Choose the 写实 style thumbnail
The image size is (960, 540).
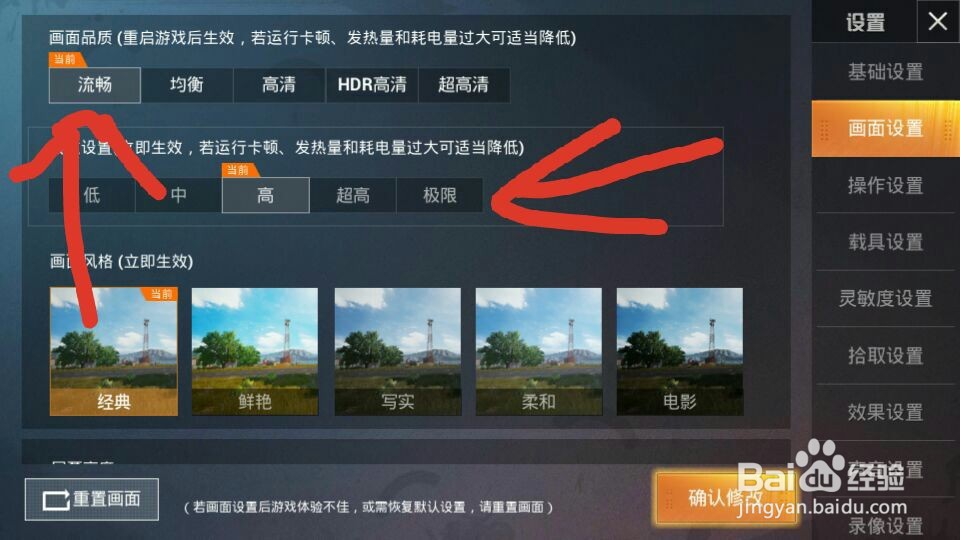click(x=397, y=351)
